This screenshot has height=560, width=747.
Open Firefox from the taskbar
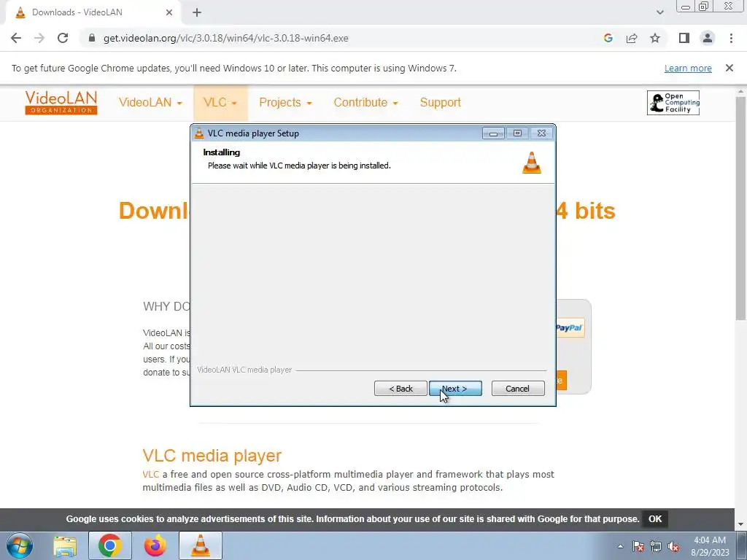coord(155,545)
